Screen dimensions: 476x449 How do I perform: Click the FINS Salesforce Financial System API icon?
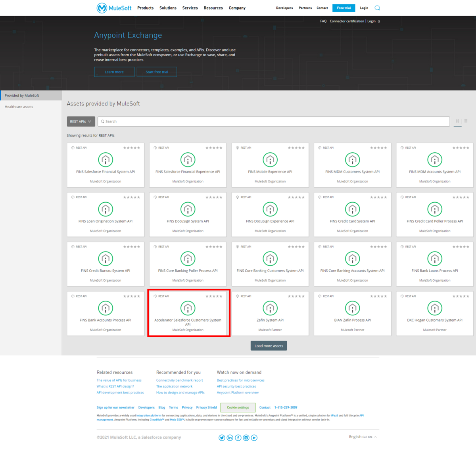pos(106,160)
